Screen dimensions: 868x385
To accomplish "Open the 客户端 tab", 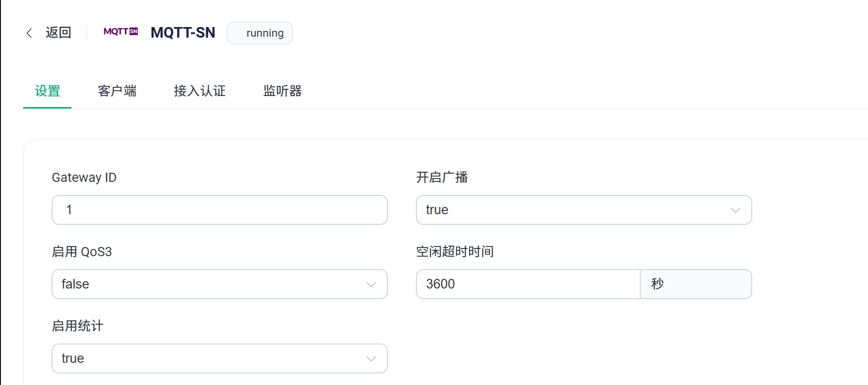I will pyautogui.click(x=117, y=91).
